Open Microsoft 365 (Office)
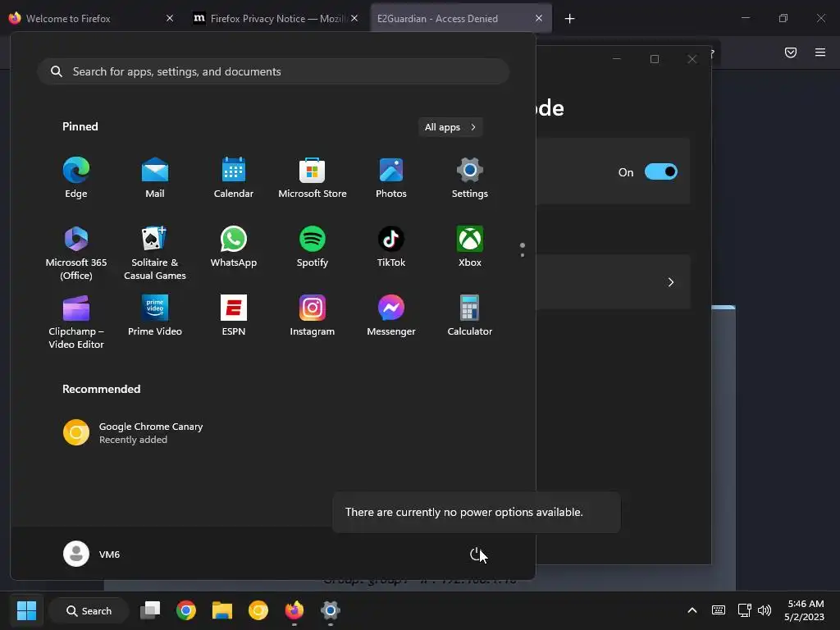 pos(76,253)
